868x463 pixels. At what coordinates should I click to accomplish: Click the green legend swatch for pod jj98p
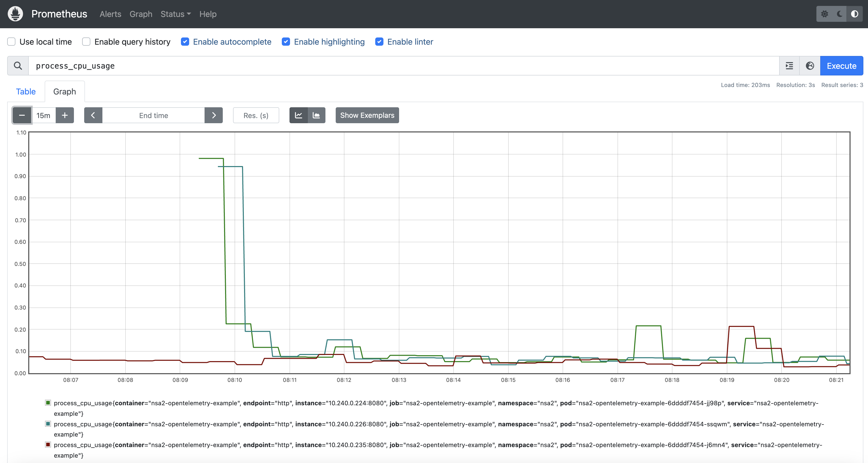click(48, 403)
